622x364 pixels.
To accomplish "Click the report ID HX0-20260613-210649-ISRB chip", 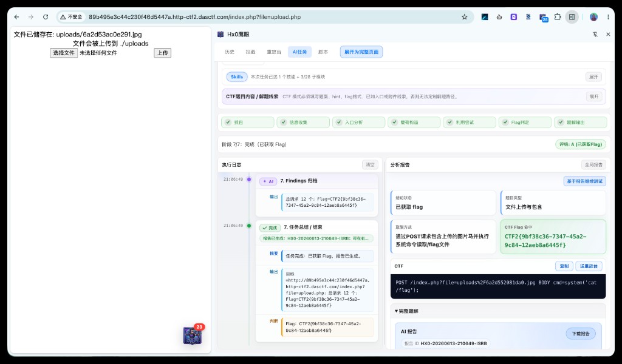I will point(445,343).
